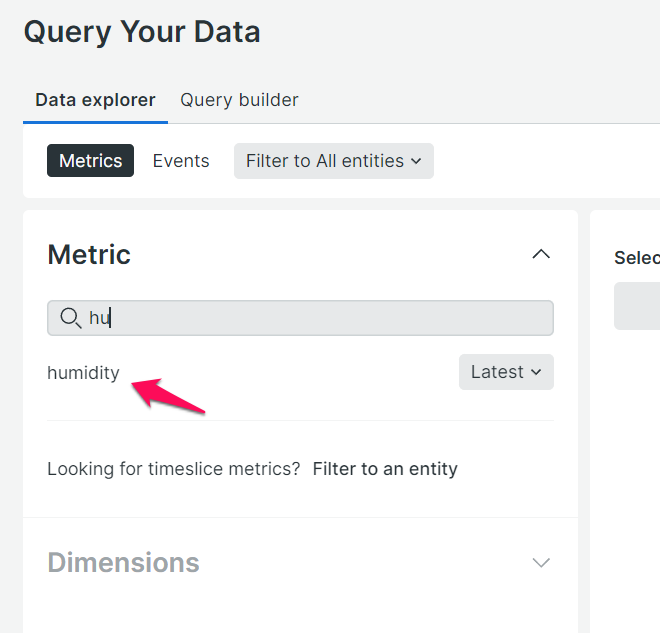Click the magnifier icon in metric search
Image resolution: width=660 pixels, height=633 pixels.
pyautogui.click(x=70, y=318)
